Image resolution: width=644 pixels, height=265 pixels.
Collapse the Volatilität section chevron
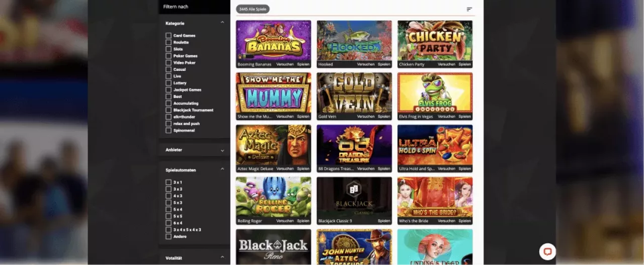point(222,257)
